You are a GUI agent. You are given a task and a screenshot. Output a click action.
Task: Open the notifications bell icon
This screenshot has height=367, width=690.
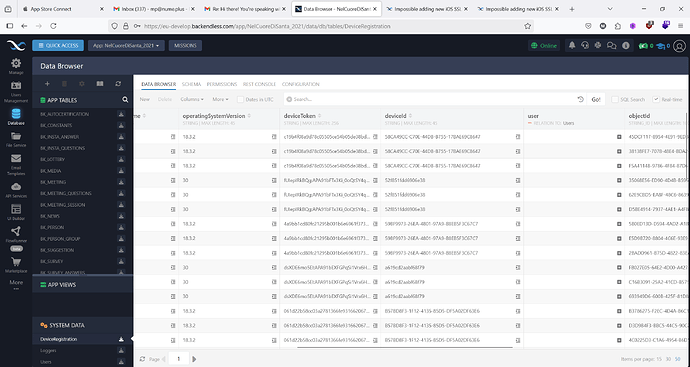[x=572, y=45]
